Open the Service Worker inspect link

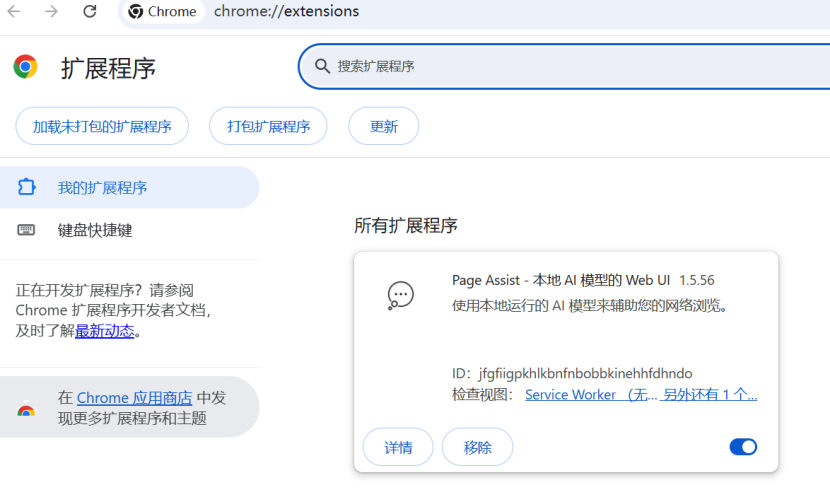(x=591, y=395)
